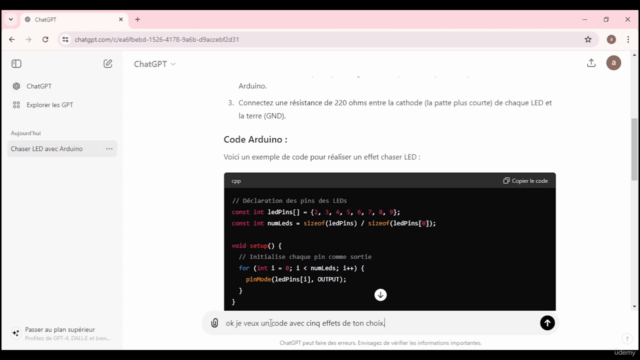Select the chatgpt.com address bar URL
This screenshot has width=640, height=360.
pos(157,40)
